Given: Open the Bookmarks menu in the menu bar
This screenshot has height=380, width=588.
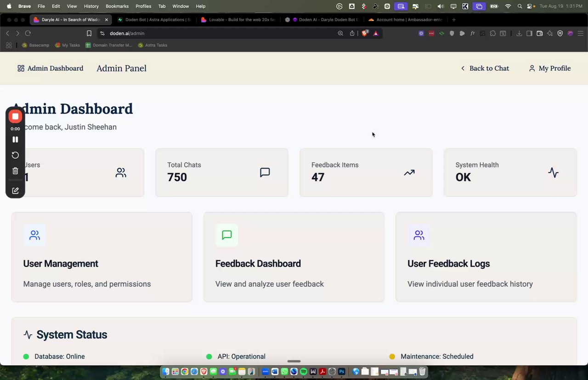Looking at the screenshot, I should (x=117, y=6).
